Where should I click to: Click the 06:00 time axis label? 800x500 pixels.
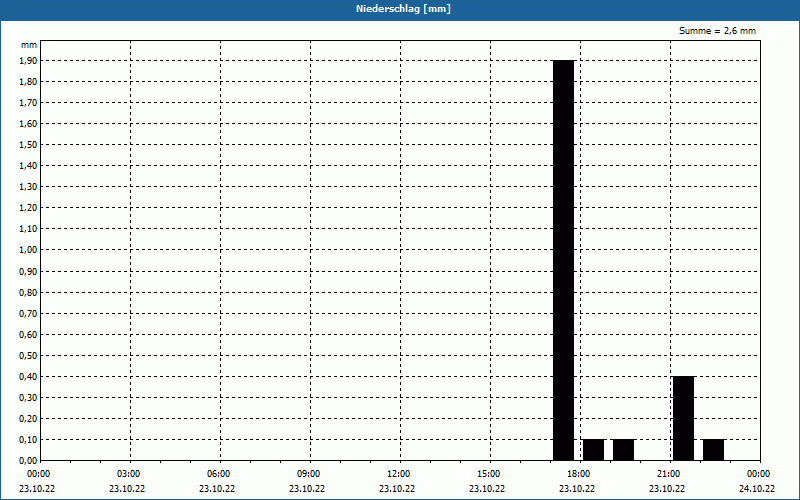point(218,474)
